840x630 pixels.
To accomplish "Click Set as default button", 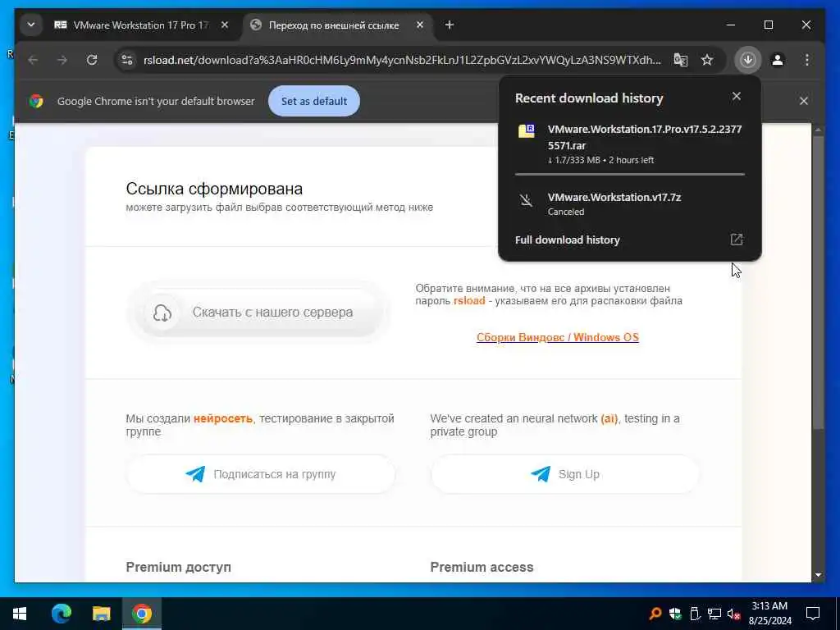I will pos(314,101).
